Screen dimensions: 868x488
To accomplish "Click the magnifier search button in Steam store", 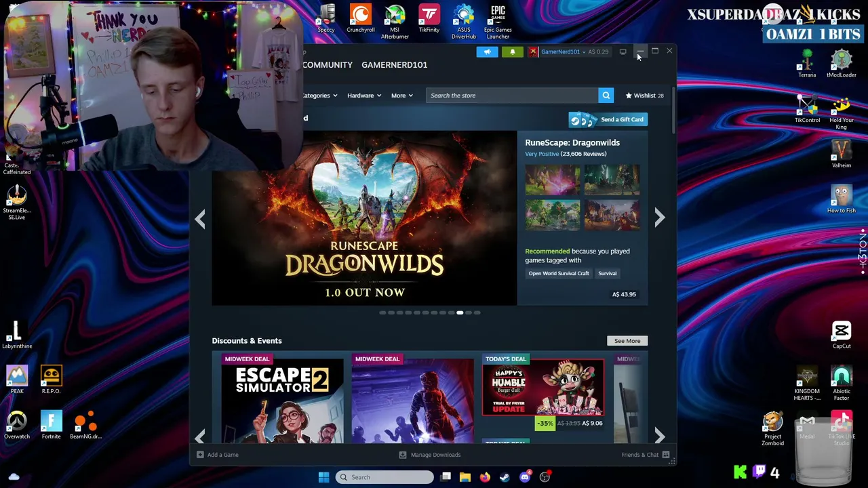I will (606, 96).
